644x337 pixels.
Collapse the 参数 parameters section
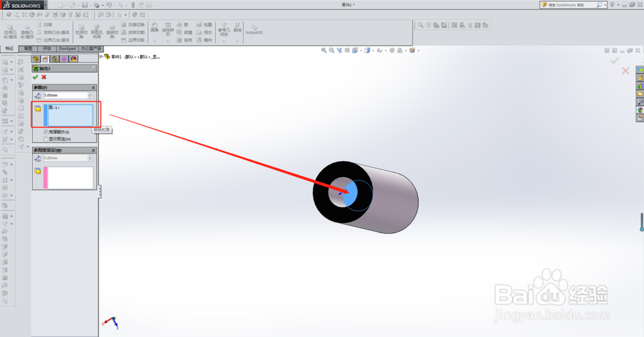coord(93,88)
